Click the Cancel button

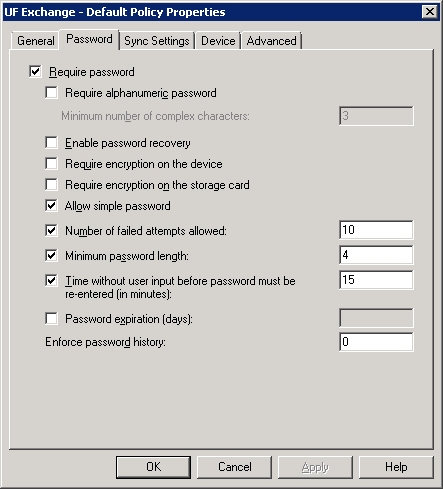click(234, 467)
